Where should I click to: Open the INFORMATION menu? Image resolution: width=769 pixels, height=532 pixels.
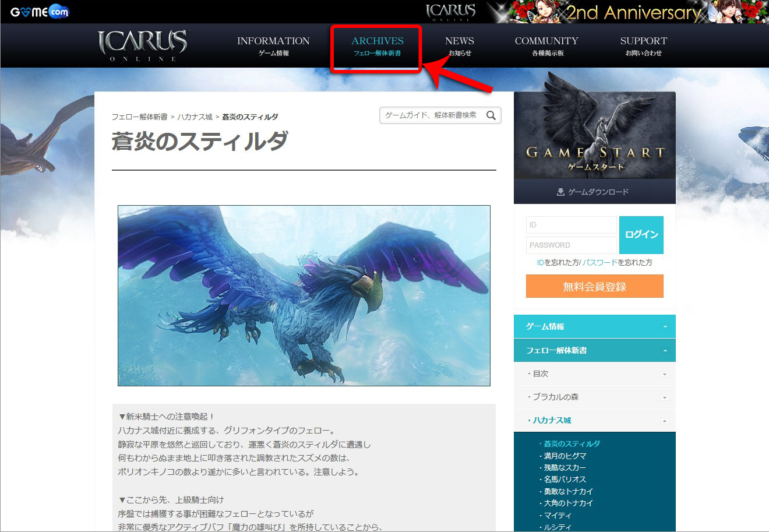(x=273, y=46)
